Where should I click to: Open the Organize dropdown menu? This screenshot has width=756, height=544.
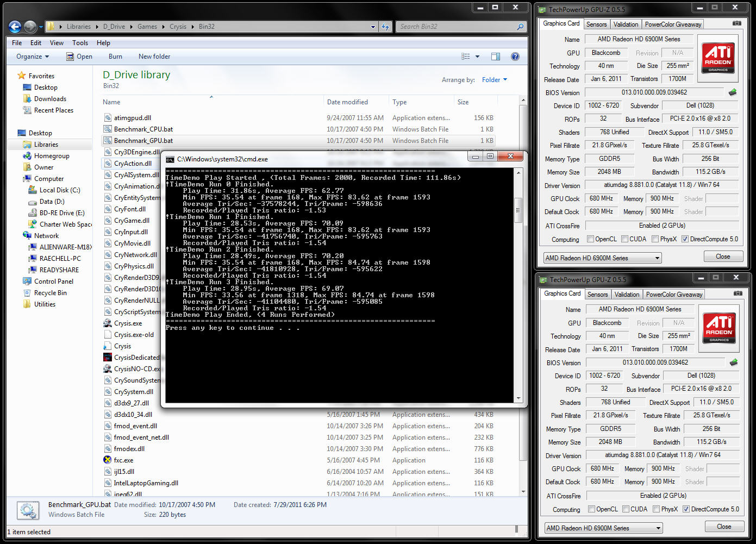click(x=33, y=57)
